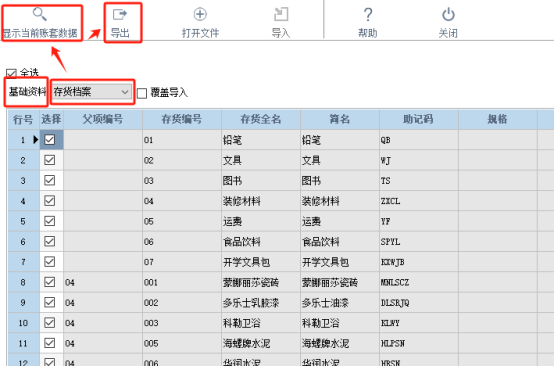Toggle the 全选 checkbox
The height and width of the screenshot is (366, 554).
(x=11, y=74)
